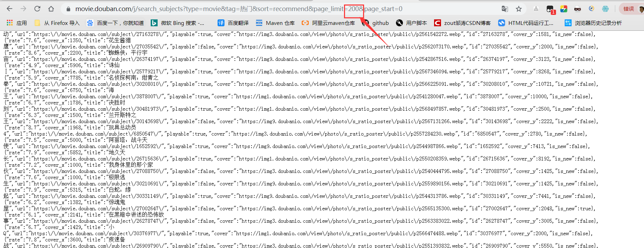
Task: Click the title text "白蛇：缘"
Action: click(x=120, y=190)
